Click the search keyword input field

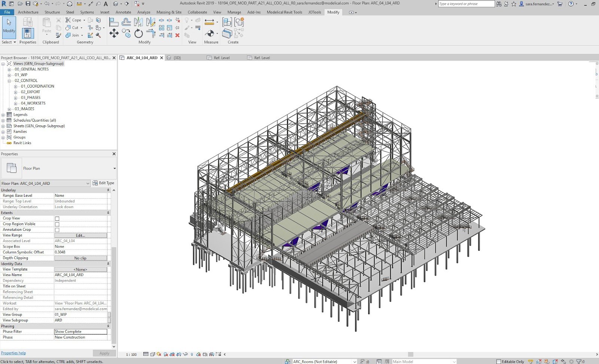[x=466, y=4]
